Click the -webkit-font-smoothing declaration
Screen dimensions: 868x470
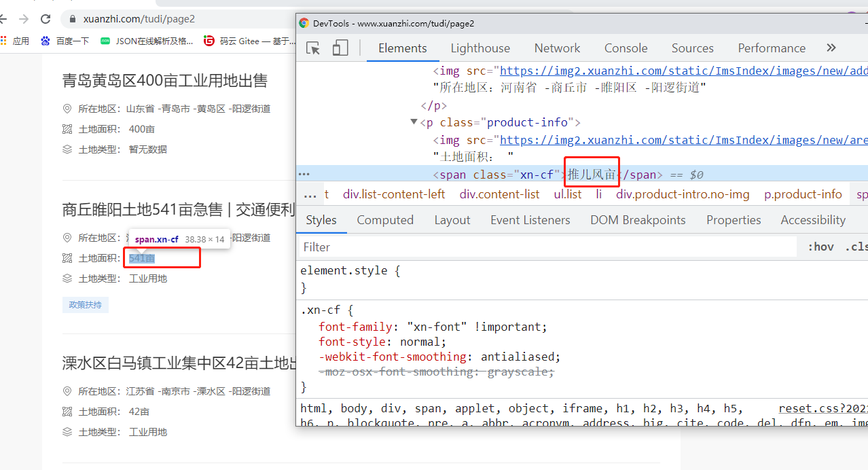(x=440, y=357)
